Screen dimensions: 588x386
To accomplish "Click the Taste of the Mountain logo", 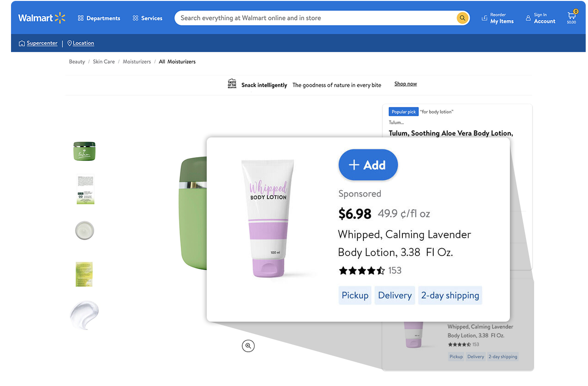I will pos(232,84).
